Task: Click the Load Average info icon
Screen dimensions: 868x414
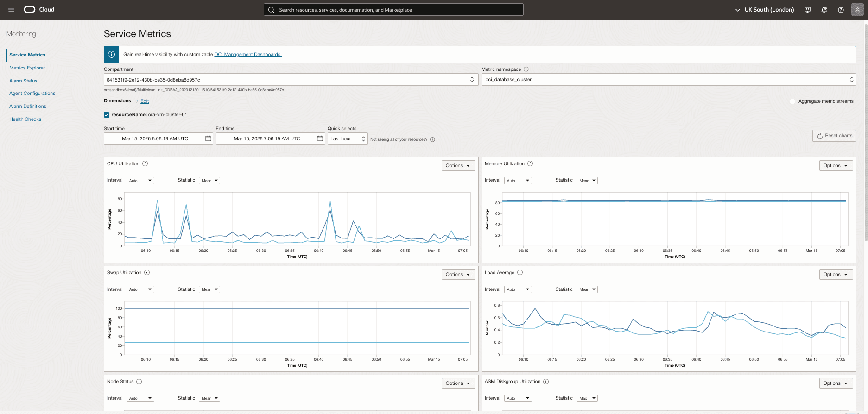Action: pyautogui.click(x=520, y=272)
